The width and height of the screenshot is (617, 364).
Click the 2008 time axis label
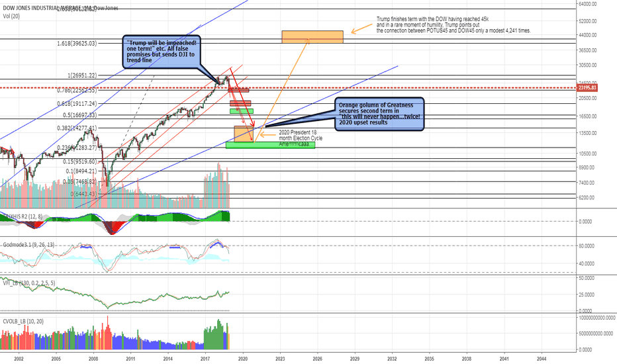click(x=93, y=359)
